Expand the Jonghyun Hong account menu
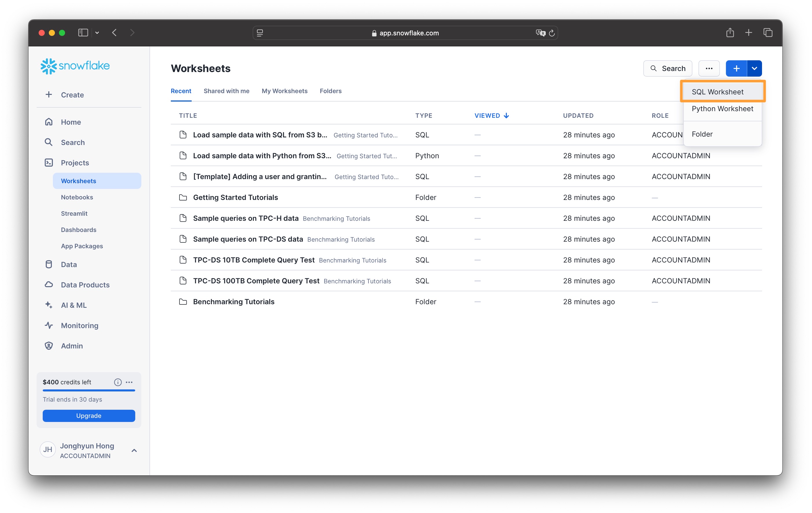The height and width of the screenshot is (513, 812). coord(134,450)
